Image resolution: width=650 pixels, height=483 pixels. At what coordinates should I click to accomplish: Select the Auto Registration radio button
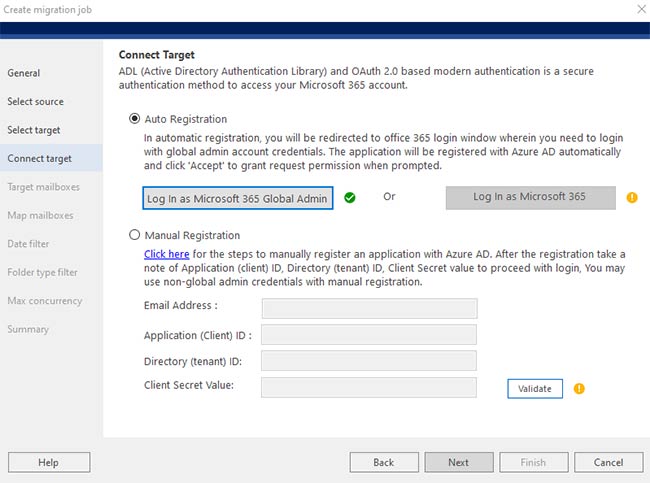[x=134, y=119]
